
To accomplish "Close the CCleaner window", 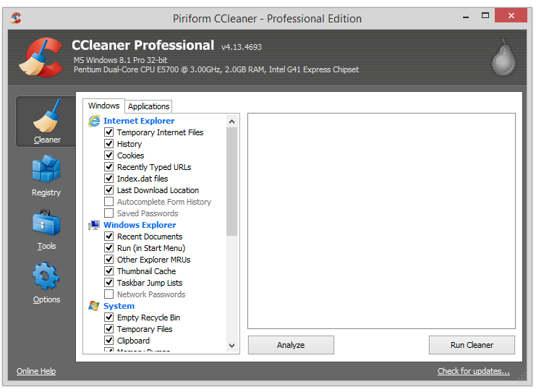I will [x=511, y=15].
